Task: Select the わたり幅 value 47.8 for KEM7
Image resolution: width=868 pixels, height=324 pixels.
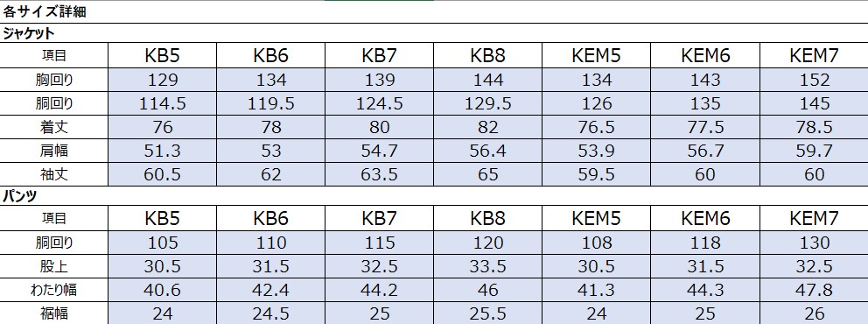Action: [814, 290]
